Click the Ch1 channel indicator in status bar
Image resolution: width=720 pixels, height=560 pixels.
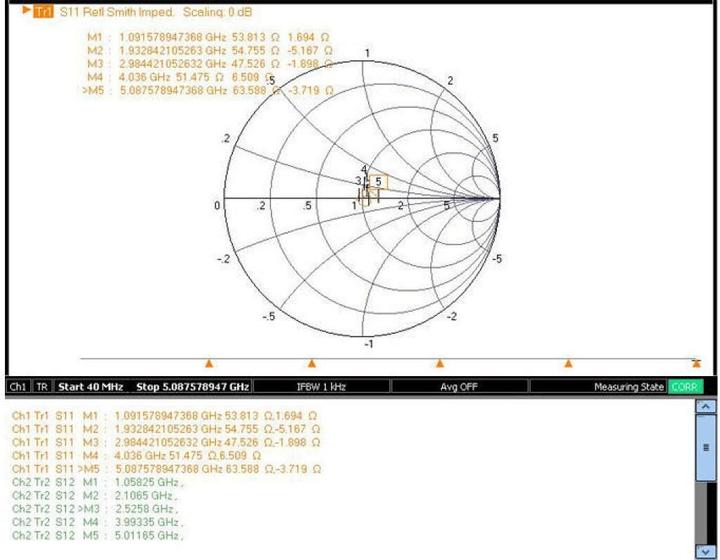pyautogui.click(x=18, y=386)
